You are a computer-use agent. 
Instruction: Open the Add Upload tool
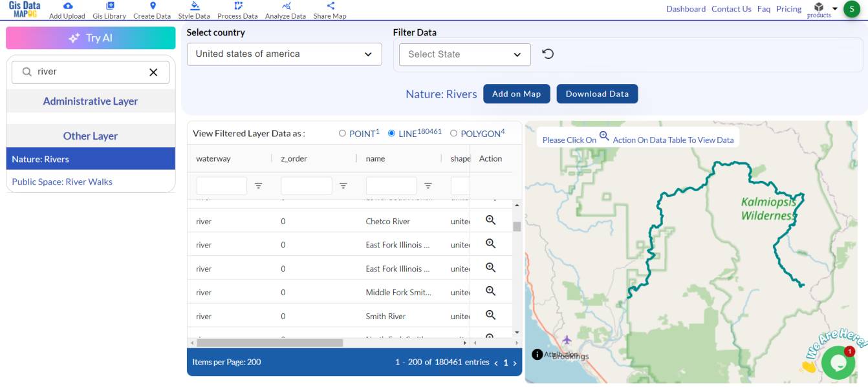pos(67,10)
